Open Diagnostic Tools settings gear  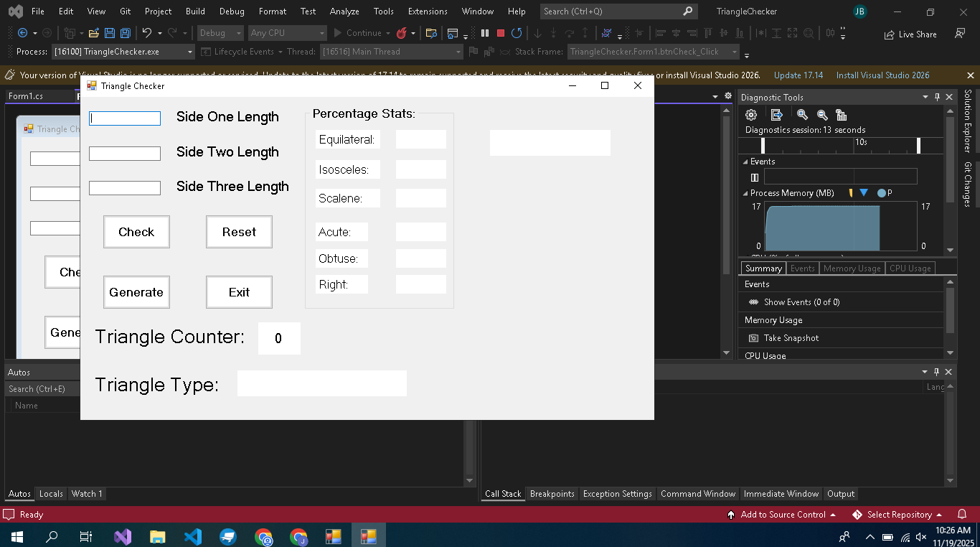751,115
